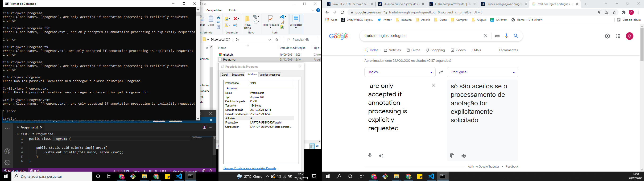The image size is (644, 181).
Task: Open VS Code editor More Actions menu
Action: point(211,127)
